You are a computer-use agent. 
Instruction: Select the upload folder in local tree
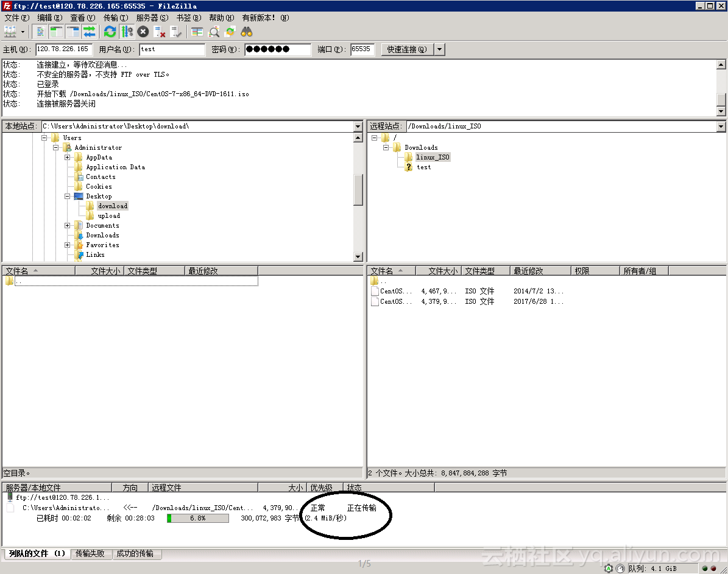point(108,215)
